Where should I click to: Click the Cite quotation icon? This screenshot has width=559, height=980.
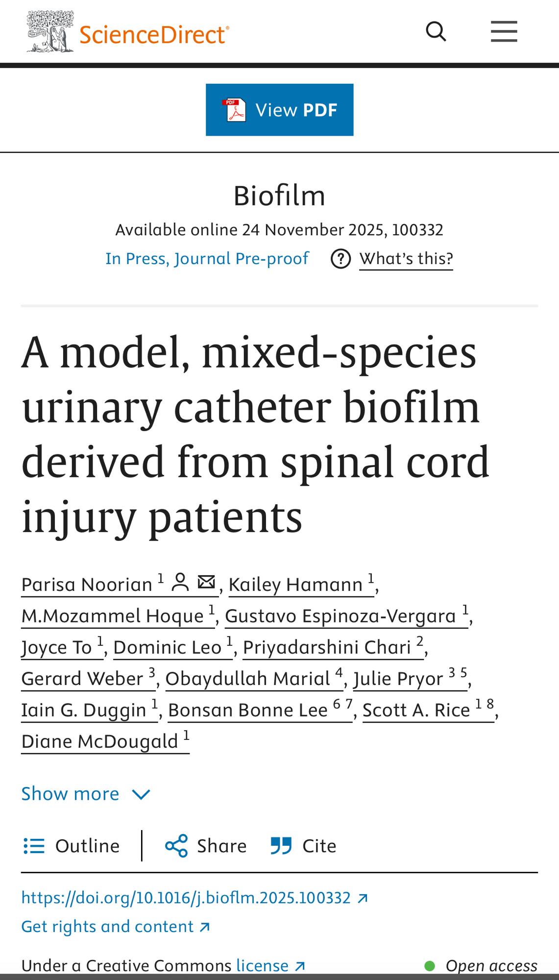tap(281, 846)
